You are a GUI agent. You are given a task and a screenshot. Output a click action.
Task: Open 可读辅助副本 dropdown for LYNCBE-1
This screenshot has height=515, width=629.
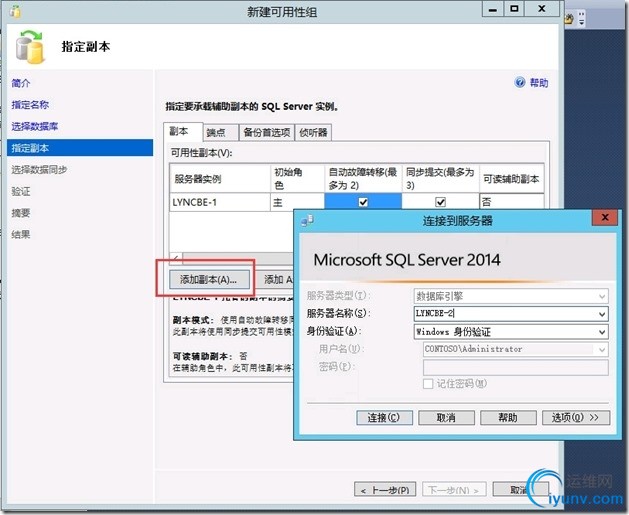(511, 202)
